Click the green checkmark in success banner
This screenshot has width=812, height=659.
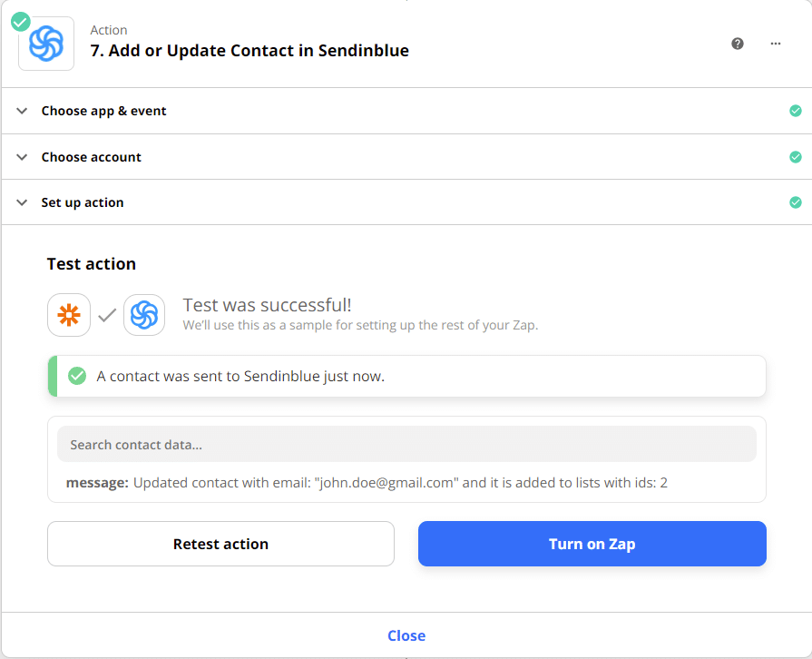coord(77,376)
